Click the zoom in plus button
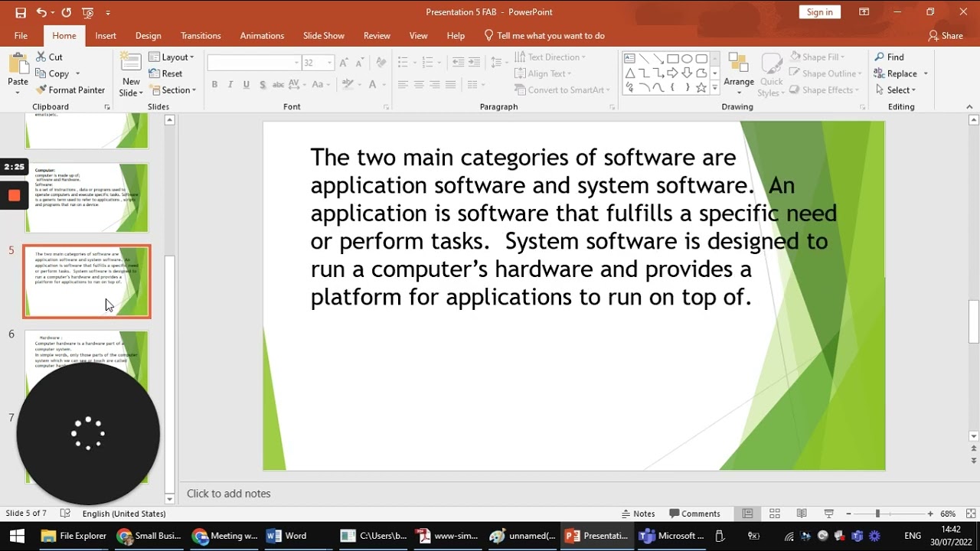 pyautogui.click(x=930, y=514)
